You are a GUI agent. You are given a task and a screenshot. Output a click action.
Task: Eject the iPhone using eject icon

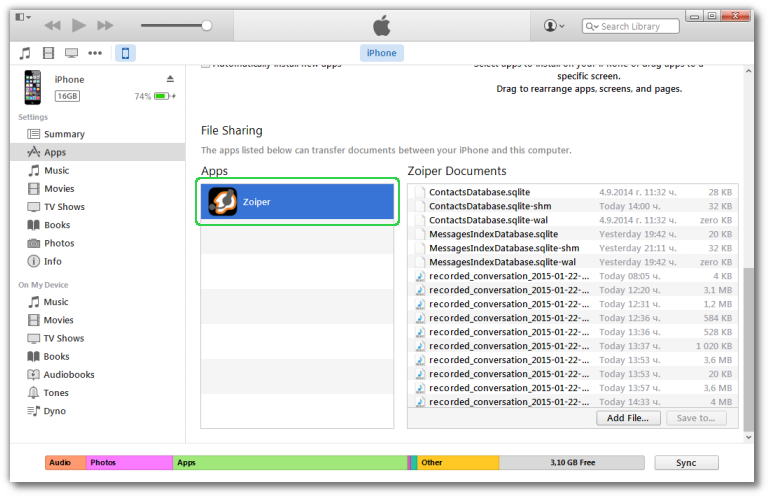[170, 79]
